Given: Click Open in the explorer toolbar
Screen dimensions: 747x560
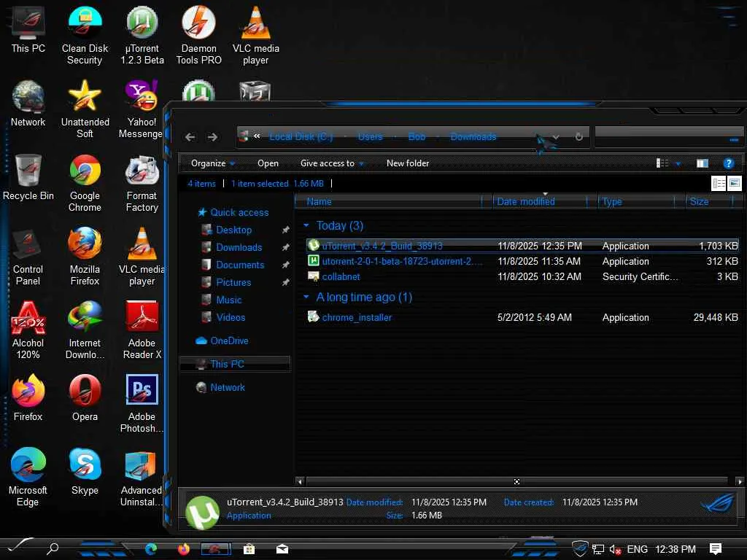Looking at the screenshot, I should click(268, 163).
